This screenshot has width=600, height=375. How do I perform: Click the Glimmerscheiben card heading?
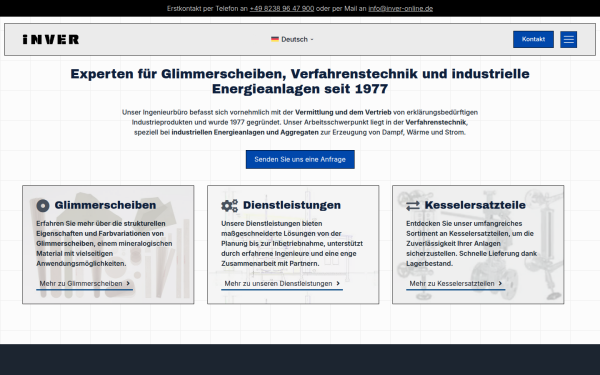coord(105,205)
